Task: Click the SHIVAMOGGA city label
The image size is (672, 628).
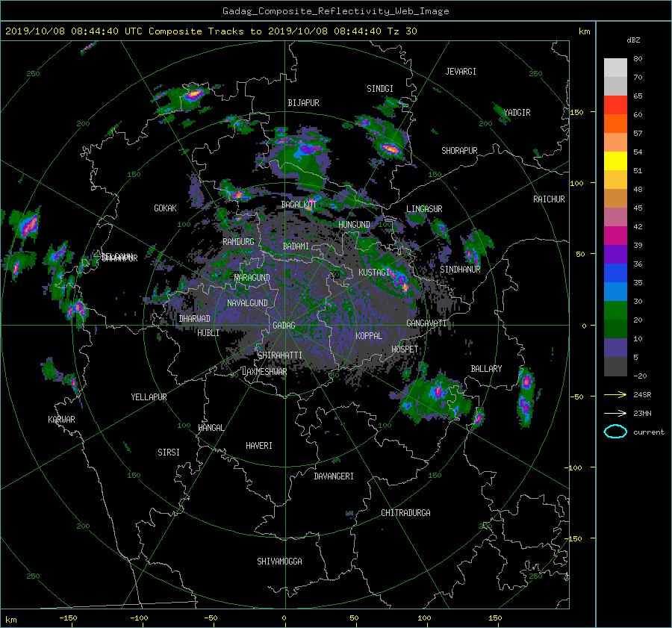Action: [x=279, y=562]
